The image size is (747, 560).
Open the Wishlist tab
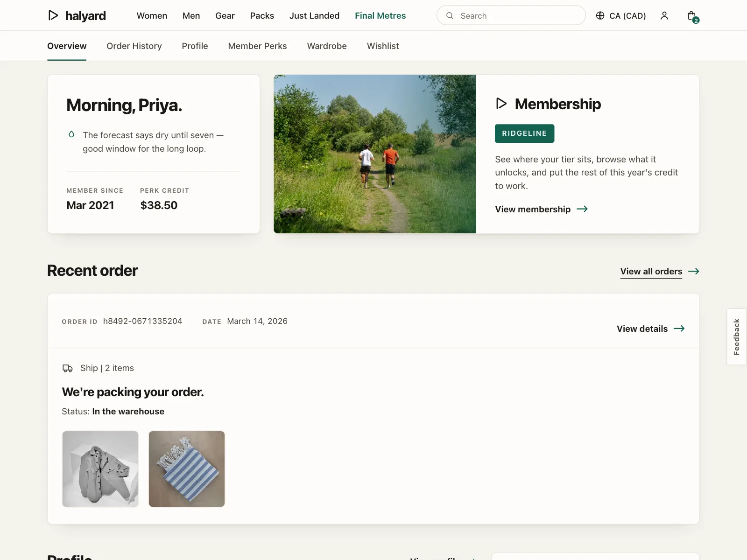point(383,46)
